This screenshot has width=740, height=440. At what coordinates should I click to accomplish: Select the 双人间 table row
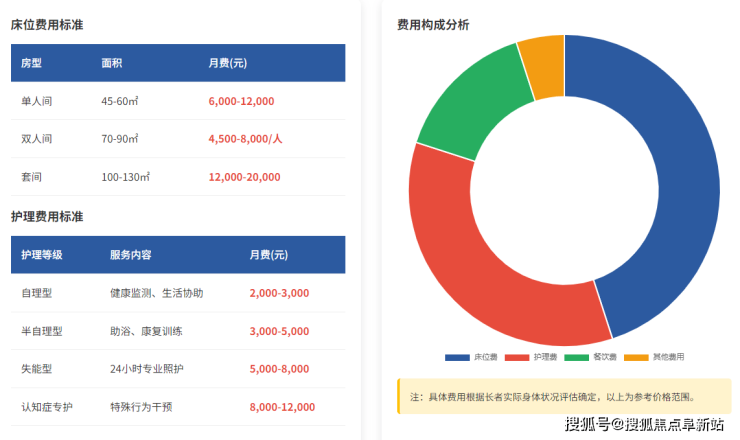177,139
